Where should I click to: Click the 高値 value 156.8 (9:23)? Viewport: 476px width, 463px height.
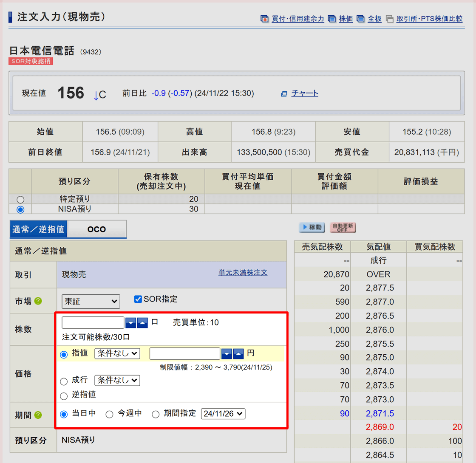pos(274,132)
